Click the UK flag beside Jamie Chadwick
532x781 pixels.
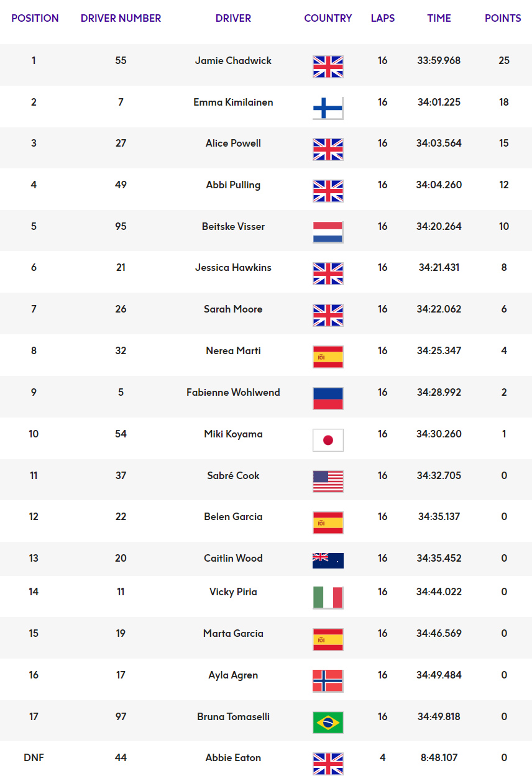(x=328, y=66)
